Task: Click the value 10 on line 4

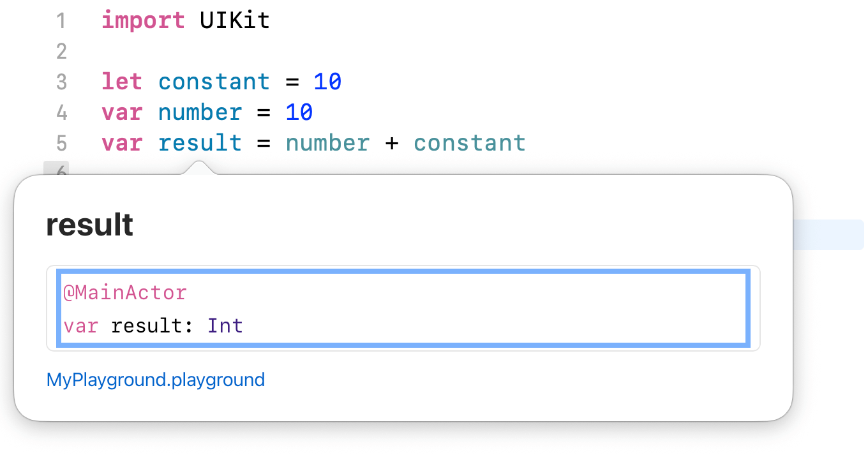Action: [299, 113]
